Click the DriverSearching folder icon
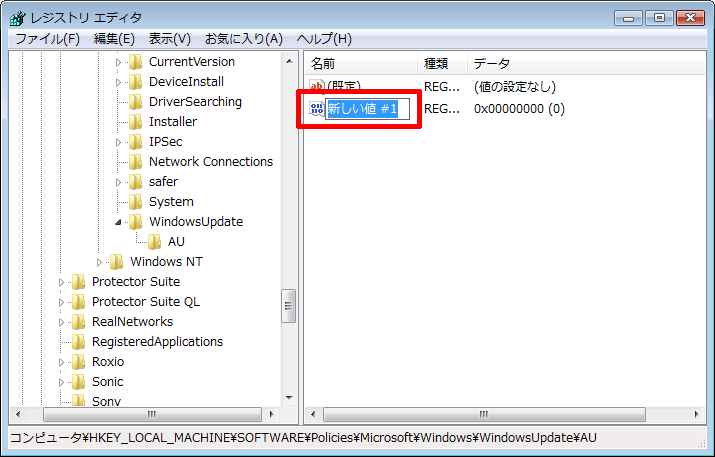Screen dimensions: 715x457 (x=135, y=102)
